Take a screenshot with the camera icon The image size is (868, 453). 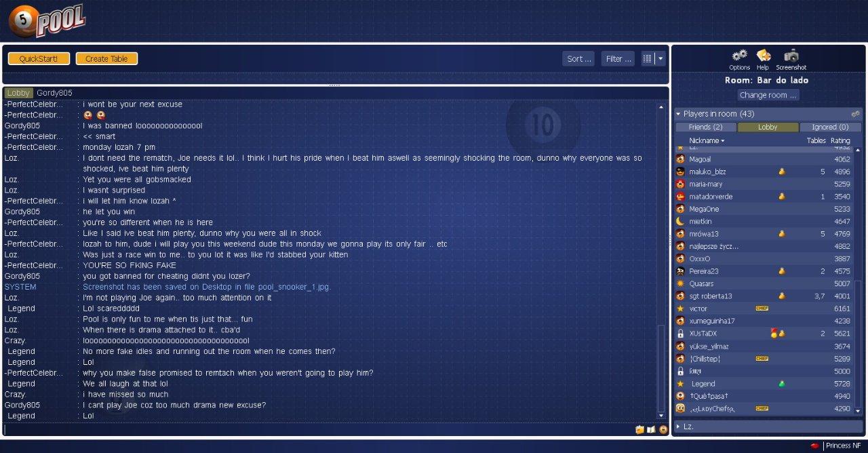coord(791,56)
